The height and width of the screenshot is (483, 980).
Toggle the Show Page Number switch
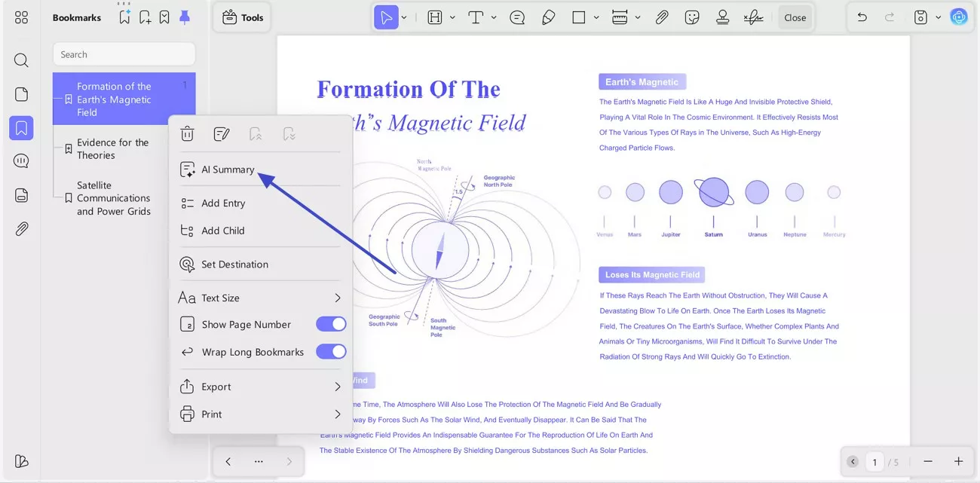click(x=331, y=324)
